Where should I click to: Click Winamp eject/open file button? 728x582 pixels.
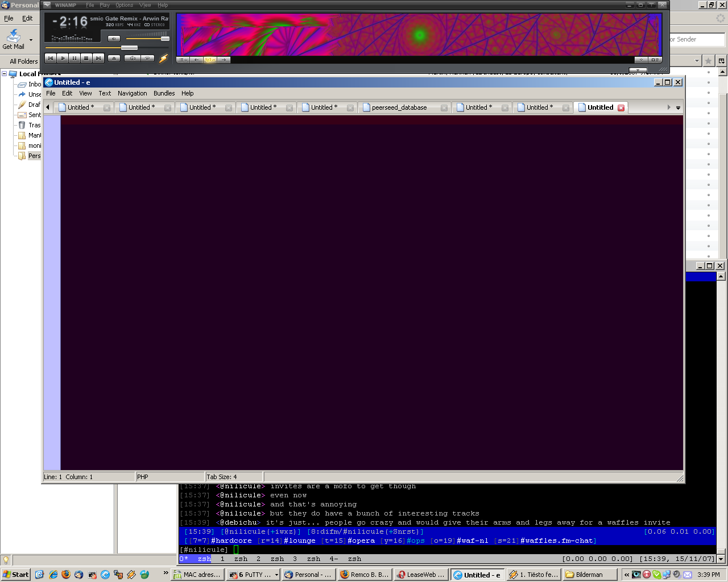point(114,58)
